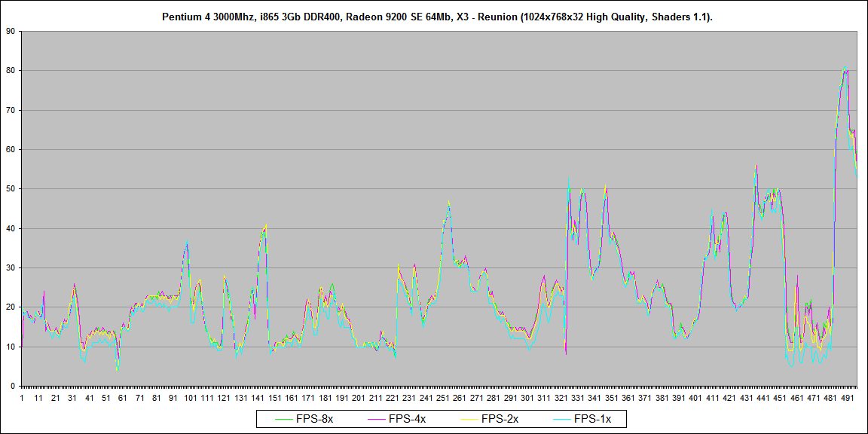Click the x-axis label 51
Viewport: 868px width, 434px height.
(106, 398)
